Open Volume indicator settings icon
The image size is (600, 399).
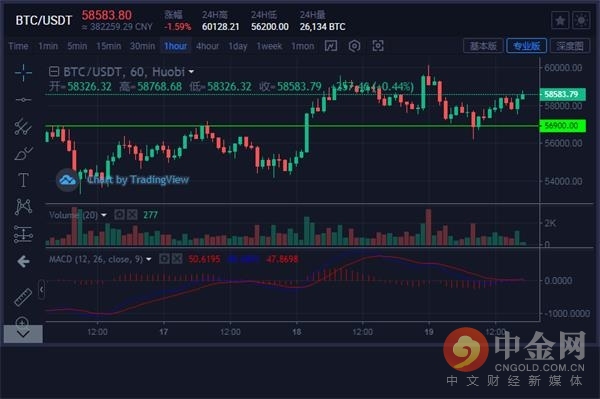click(x=119, y=215)
